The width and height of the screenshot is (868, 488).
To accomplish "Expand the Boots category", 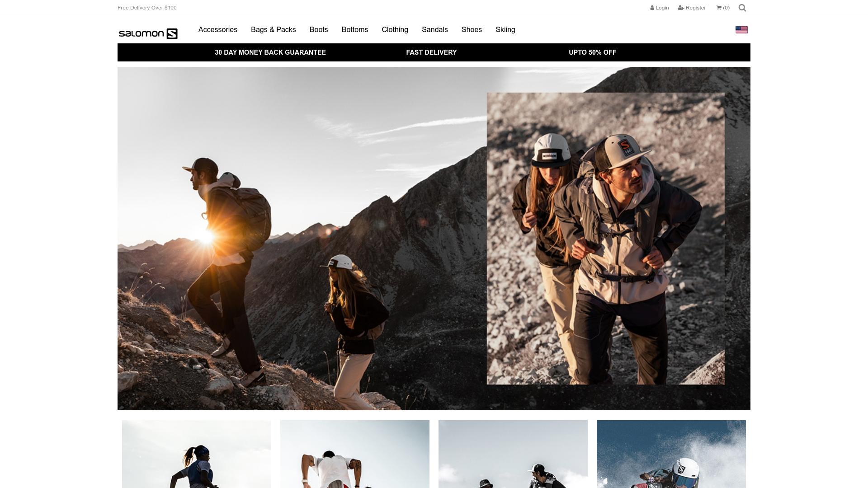I will pos(318,30).
